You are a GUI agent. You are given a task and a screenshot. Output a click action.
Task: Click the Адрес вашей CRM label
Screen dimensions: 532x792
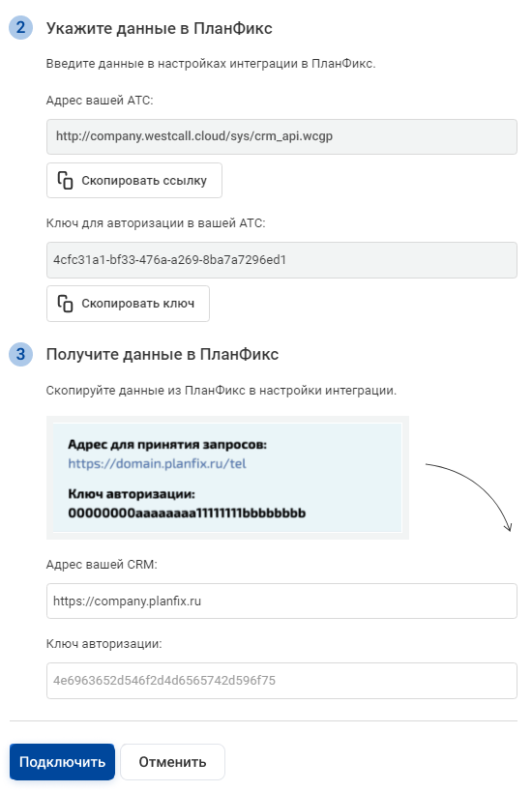click(102, 565)
